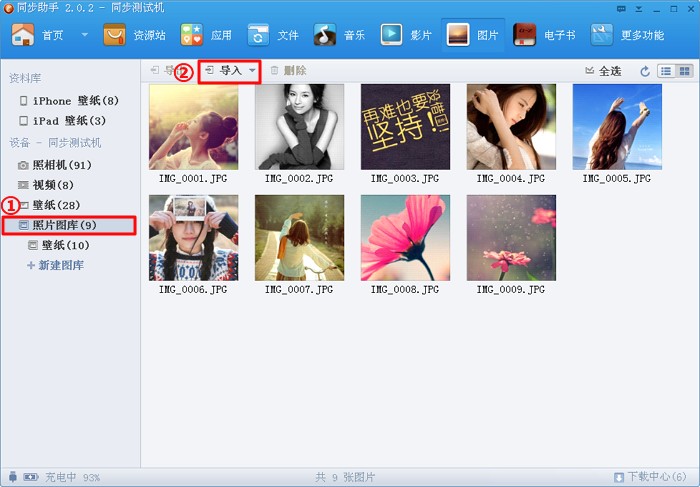
Task: Click the 应用 apps icon
Action: 192,35
